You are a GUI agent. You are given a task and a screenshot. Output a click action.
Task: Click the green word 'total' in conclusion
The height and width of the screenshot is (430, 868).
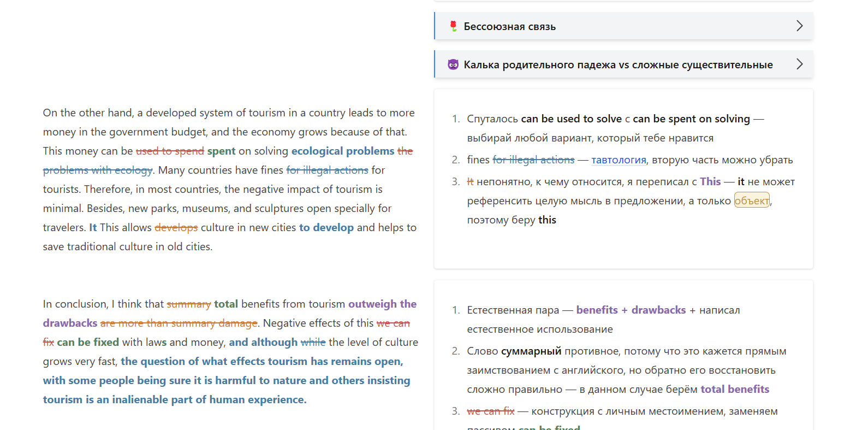(x=225, y=304)
